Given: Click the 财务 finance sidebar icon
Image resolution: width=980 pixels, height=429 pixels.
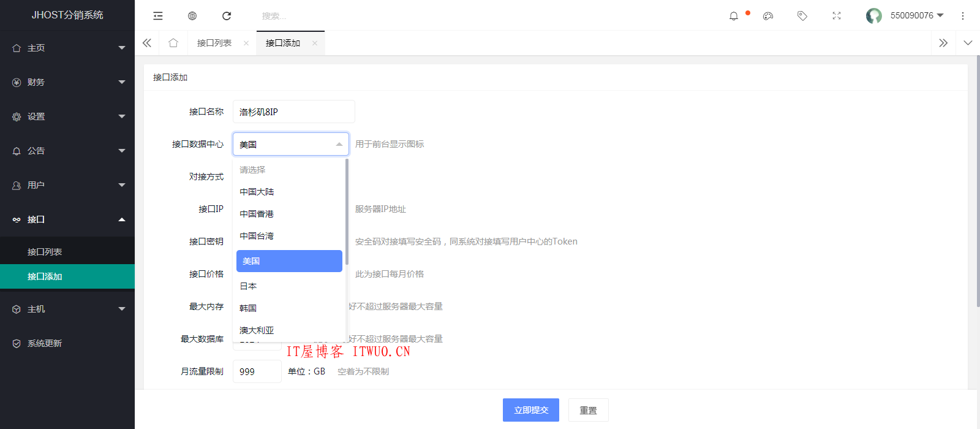Looking at the screenshot, I should pyautogui.click(x=17, y=82).
